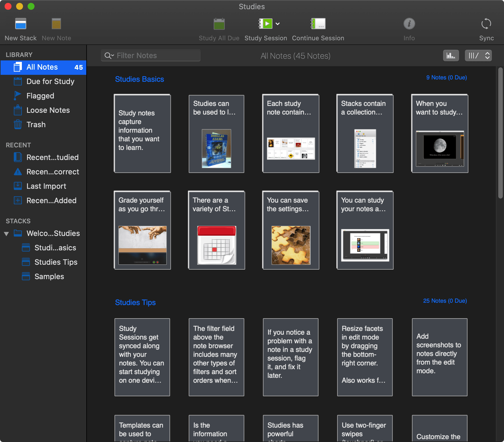Screen dimensions: 504x442
Task: Open Due for Study in sidebar
Action: pyautogui.click(x=43, y=82)
